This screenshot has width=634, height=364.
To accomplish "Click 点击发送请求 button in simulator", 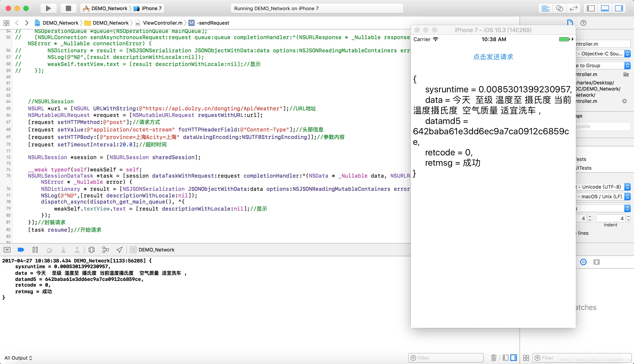I will click(x=493, y=57).
